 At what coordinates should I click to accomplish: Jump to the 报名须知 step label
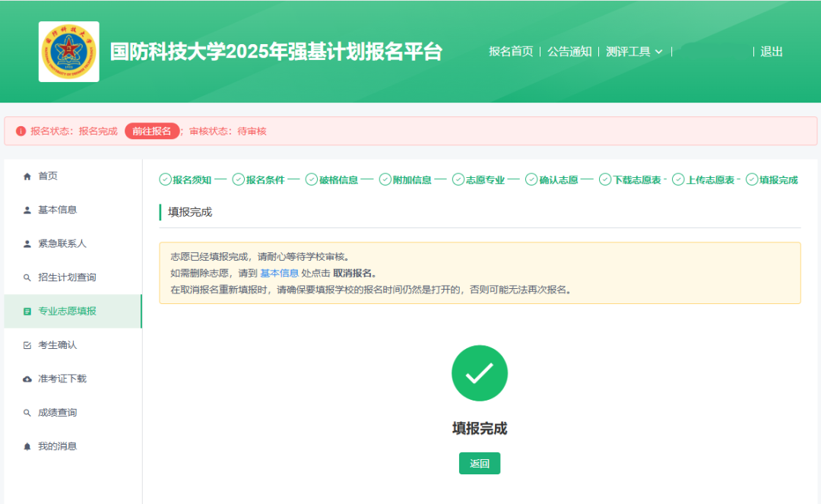192,180
